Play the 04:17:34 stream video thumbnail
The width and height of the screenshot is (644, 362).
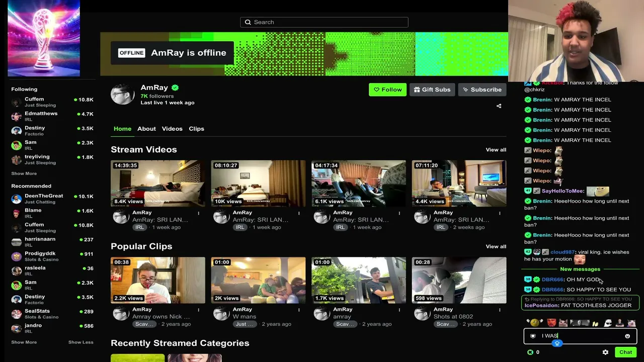coord(359,184)
